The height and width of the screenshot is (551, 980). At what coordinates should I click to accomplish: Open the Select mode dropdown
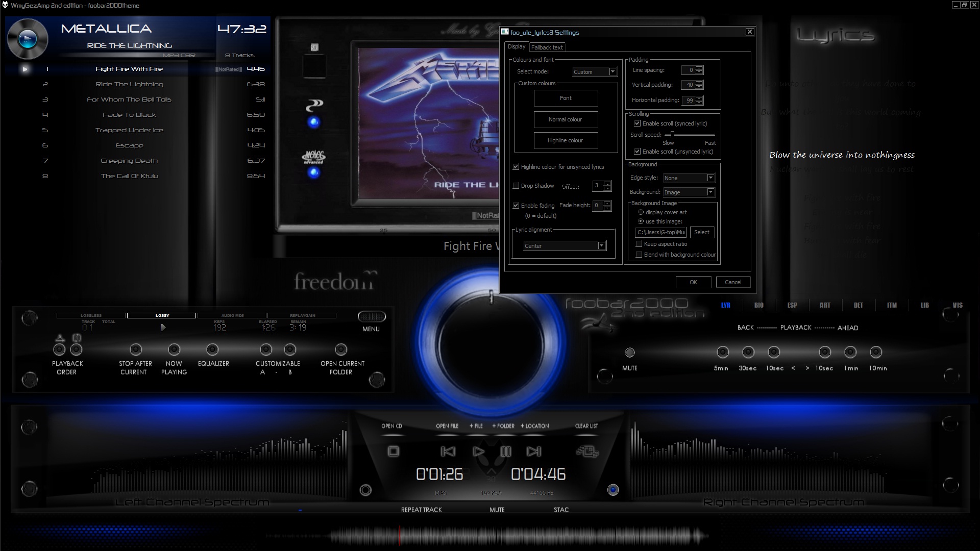(595, 72)
